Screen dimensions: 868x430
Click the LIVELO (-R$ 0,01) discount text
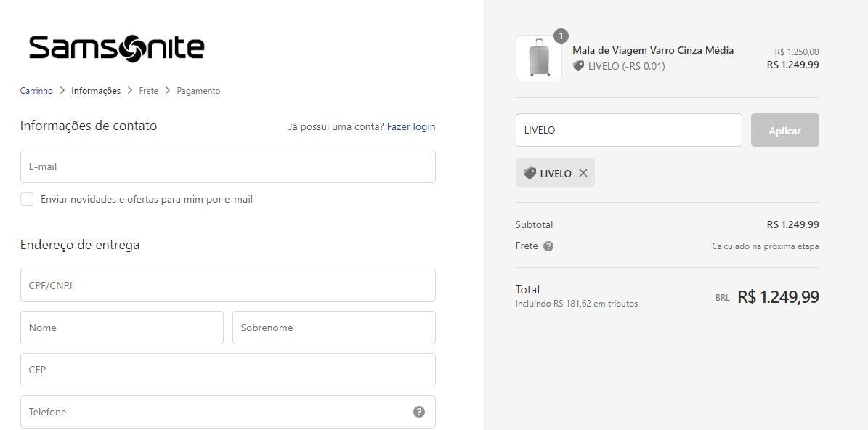[x=627, y=66]
